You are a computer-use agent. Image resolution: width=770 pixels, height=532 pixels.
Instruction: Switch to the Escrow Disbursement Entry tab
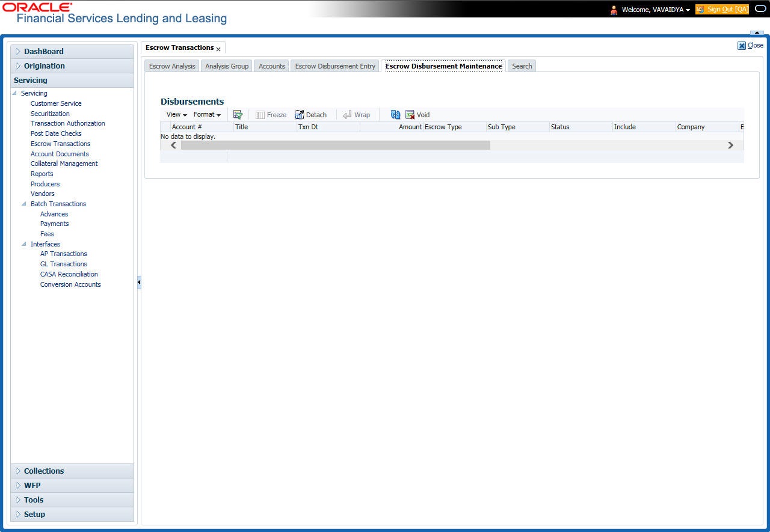tap(335, 66)
